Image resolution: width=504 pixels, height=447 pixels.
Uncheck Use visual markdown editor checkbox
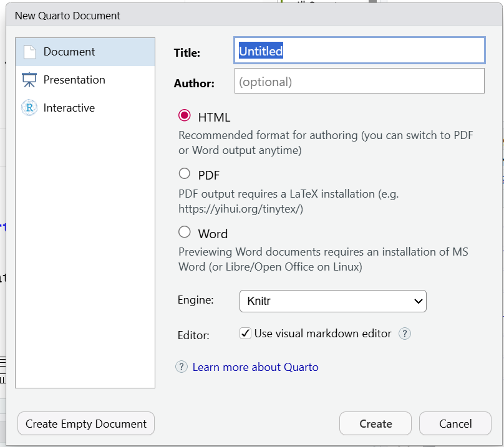(x=246, y=334)
